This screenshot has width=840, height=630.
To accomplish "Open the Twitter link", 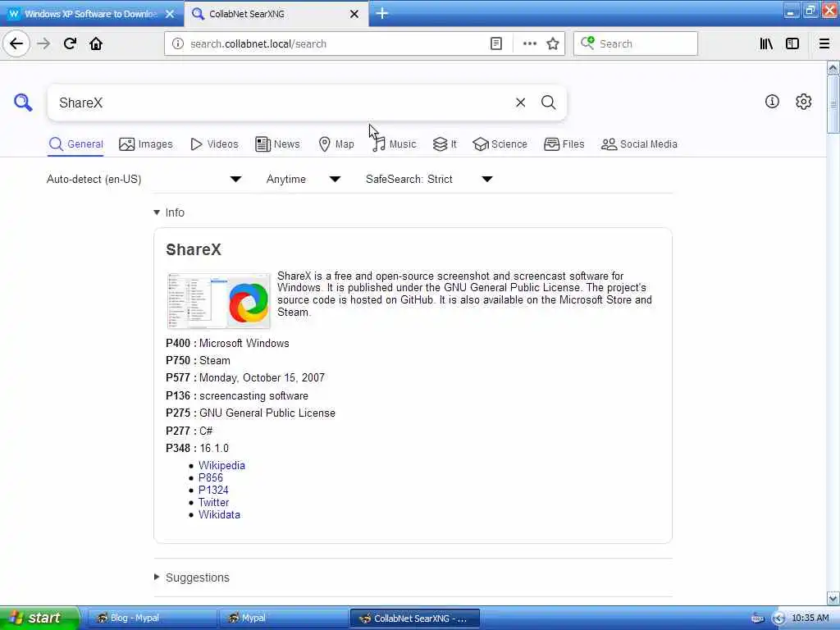I will (214, 503).
